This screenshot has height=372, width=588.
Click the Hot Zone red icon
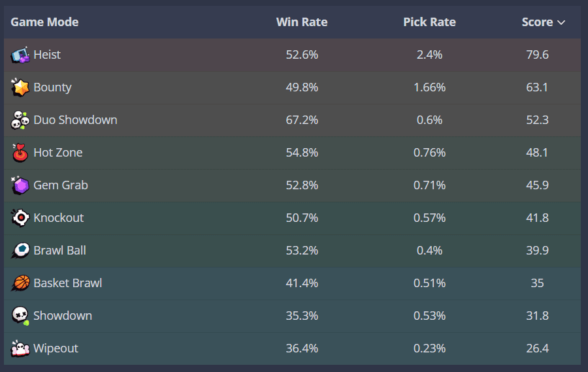(x=20, y=153)
